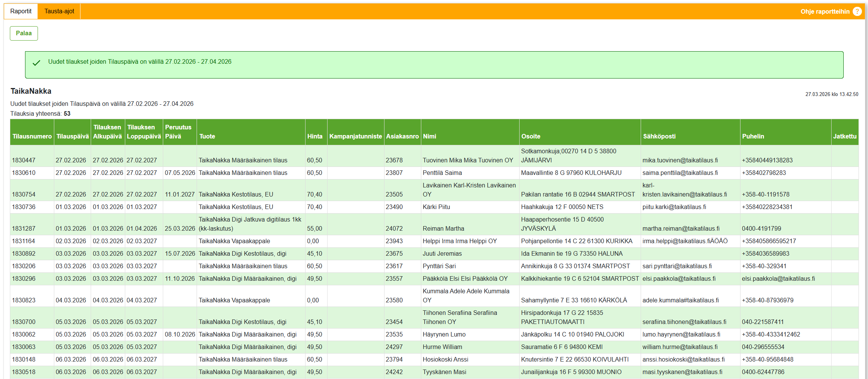The image size is (868, 379).
Task: Select address Haahkakuja 12 F 00050 NETS
Action: (562, 207)
